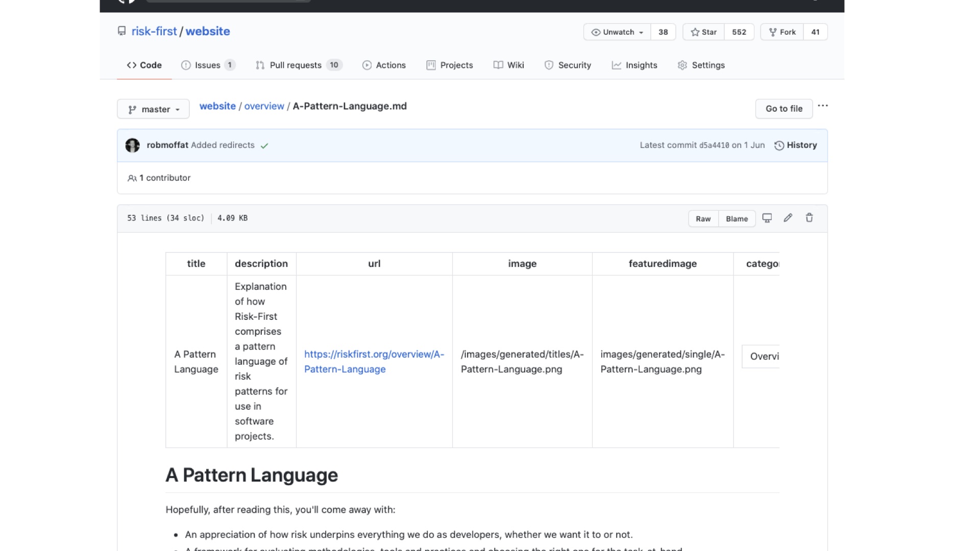Delete this file with trash icon
Image resolution: width=980 pixels, height=551 pixels.
point(809,218)
